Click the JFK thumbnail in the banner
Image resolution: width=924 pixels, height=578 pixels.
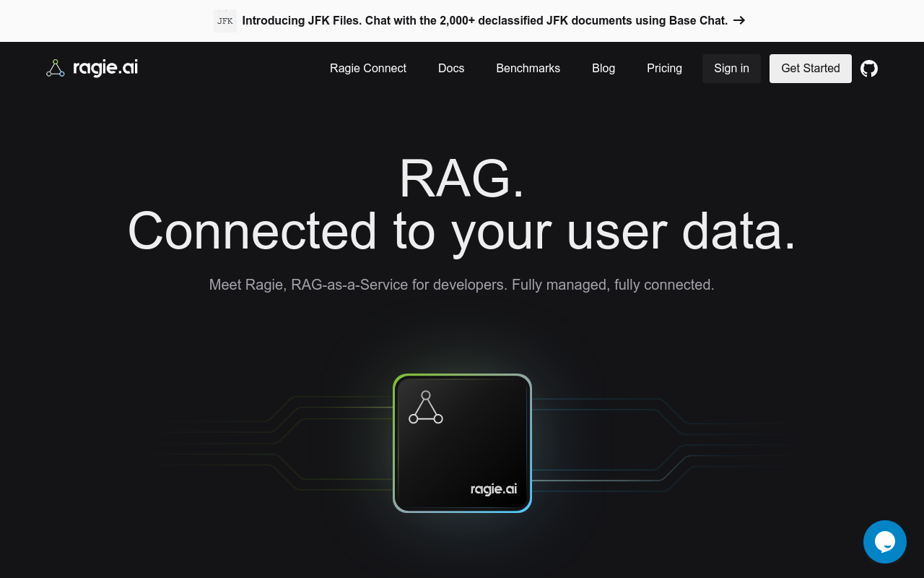click(225, 21)
